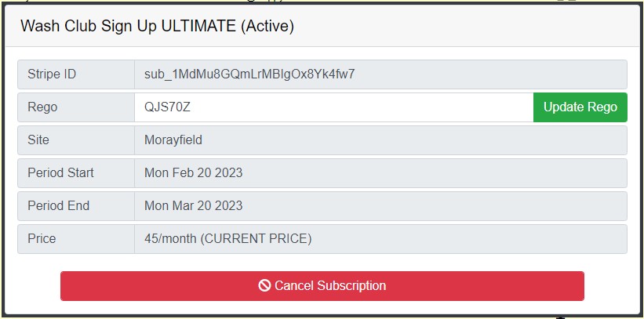Click the Stripe ID subscription value field

(380, 74)
